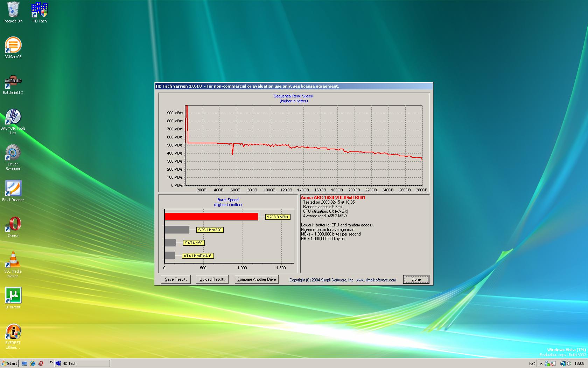Expand the quick launch overflow chevron
Image resolution: width=588 pixels, height=368 pixels.
pos(51,363)
